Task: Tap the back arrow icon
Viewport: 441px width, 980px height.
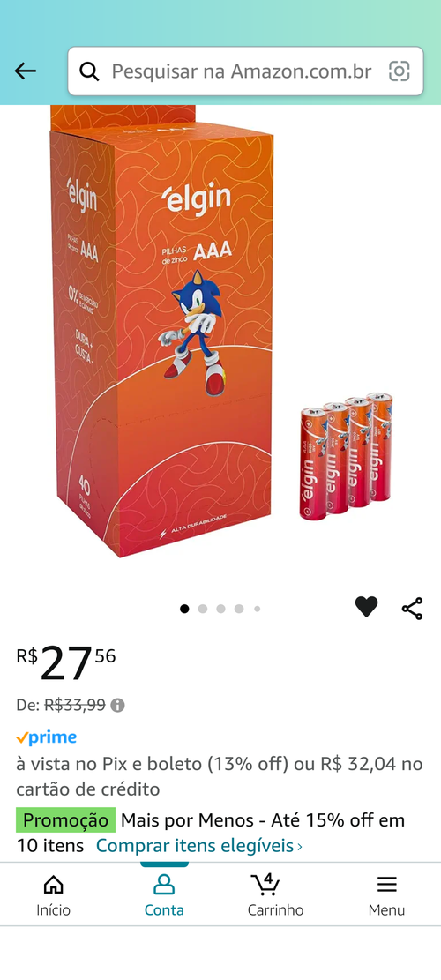Action: [26, 71]
